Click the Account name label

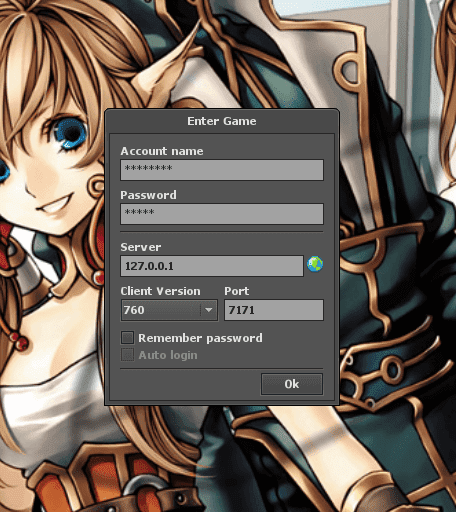pos(162,151)
